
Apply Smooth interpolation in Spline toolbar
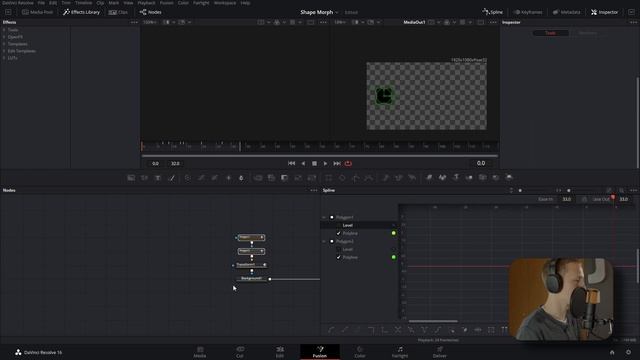point(331,329)
